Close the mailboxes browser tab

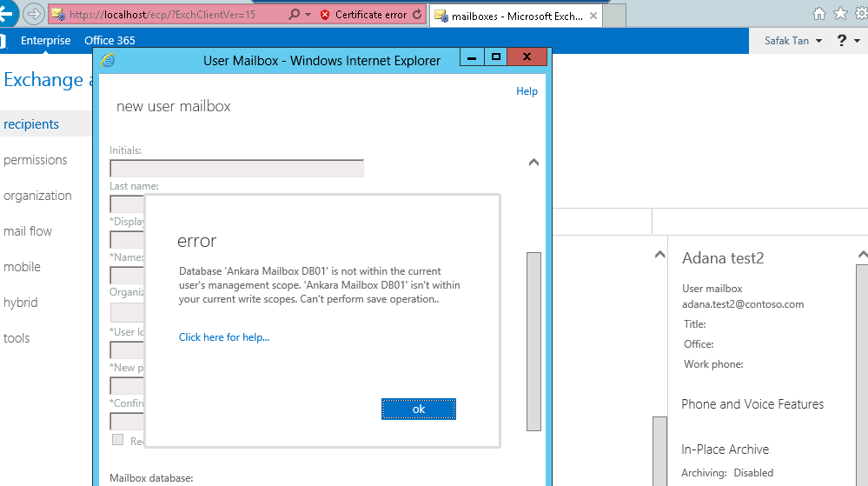click(593, 16)
